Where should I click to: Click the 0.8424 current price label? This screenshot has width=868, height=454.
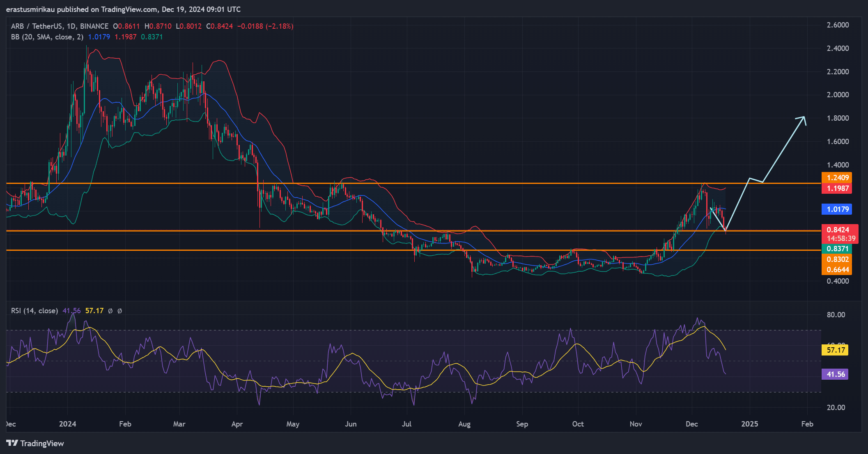click(838, 230)
